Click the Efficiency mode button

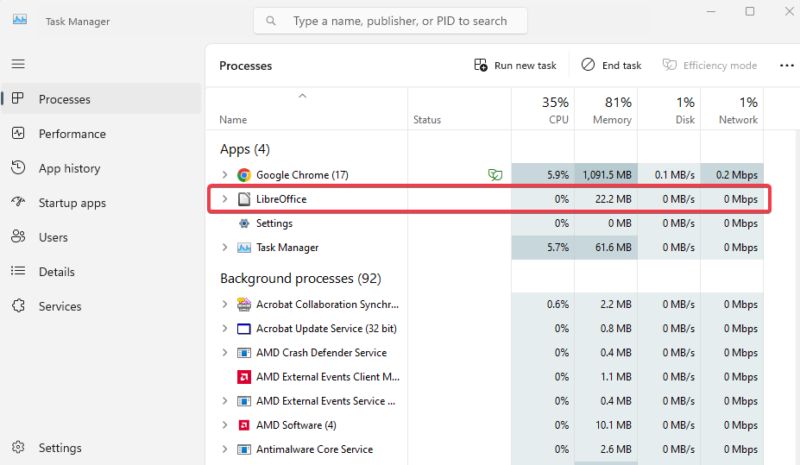(710, 65)
